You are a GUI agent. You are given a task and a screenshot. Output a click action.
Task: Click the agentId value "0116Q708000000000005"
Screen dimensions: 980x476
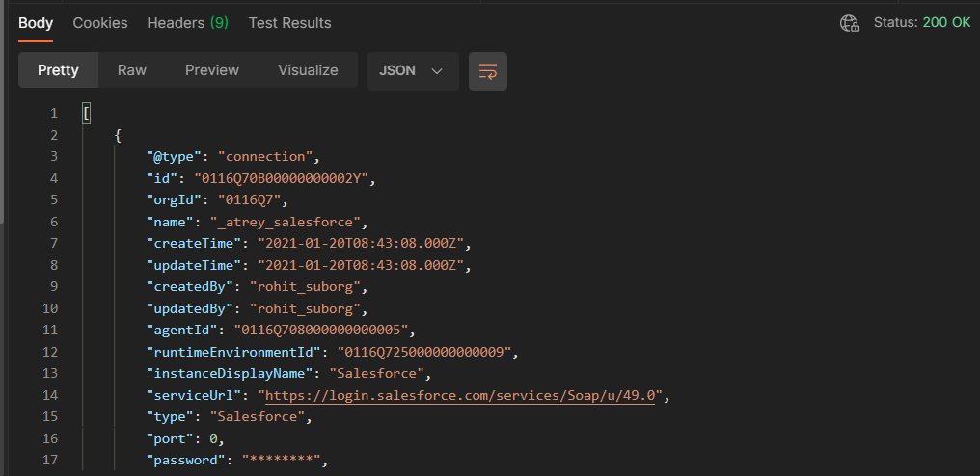320,330
